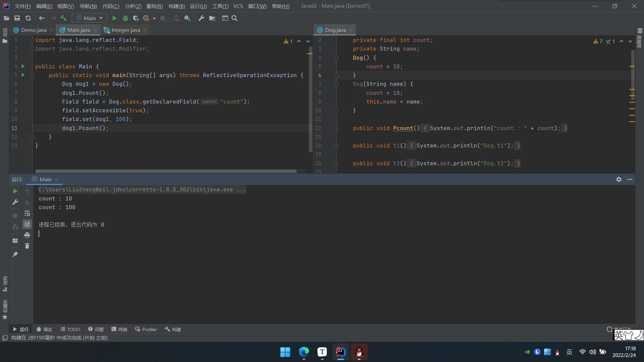Select the 运行 menu item
Image resolution: width=644 pixels, height=362 pixels.
point(198,6)
